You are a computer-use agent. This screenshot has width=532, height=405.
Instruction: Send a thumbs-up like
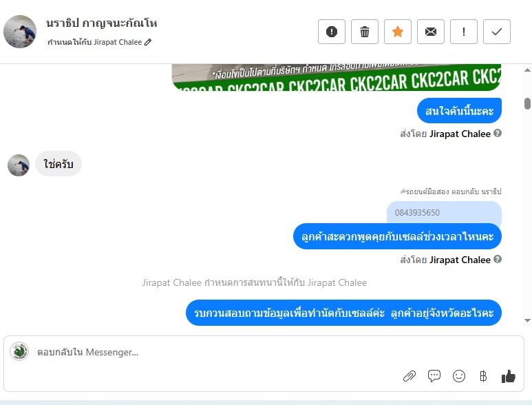[x=508, y=376]
